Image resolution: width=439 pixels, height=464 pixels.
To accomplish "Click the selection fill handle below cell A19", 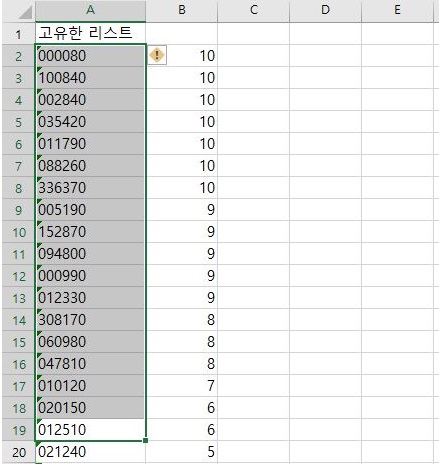I will (145, 441).
